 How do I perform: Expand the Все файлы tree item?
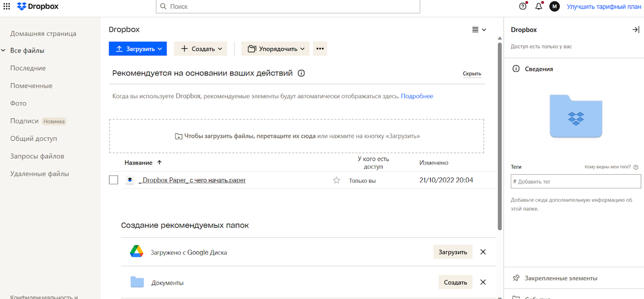(4, 51)
